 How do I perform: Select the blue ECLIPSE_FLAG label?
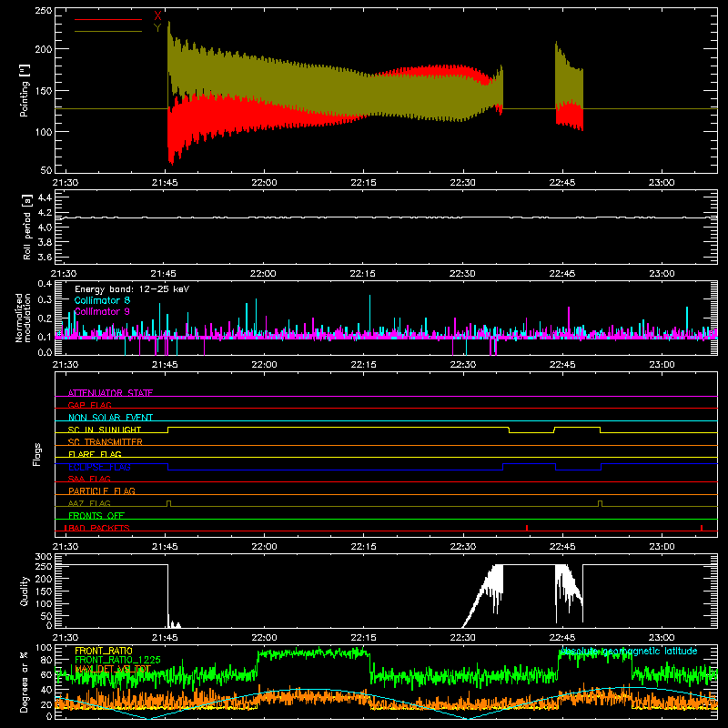pyautogui.click(x=99, y=467)
